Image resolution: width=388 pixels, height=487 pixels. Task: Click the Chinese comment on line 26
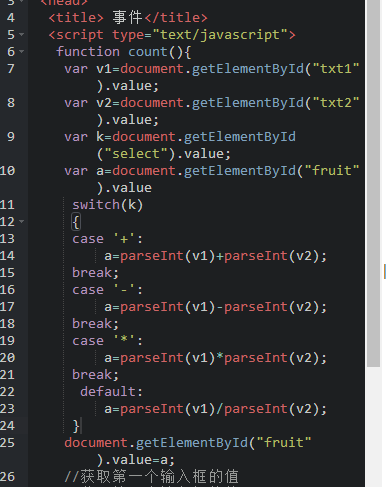152,477
